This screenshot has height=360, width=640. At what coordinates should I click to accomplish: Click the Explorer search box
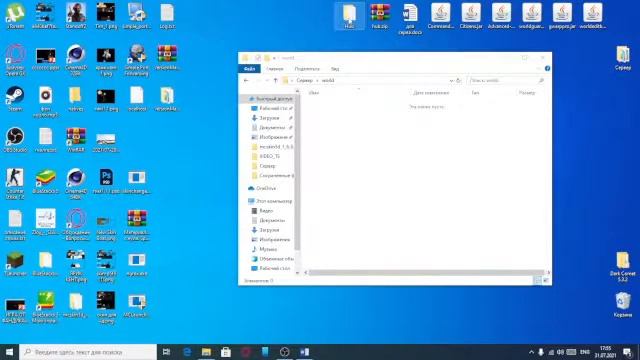click(506, 80)
